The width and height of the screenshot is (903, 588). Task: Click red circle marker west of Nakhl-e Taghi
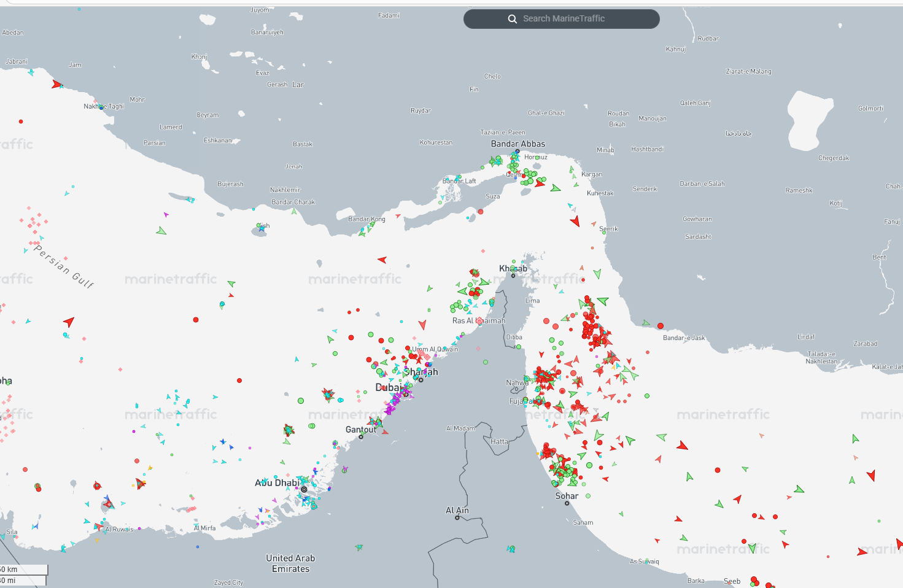[21, 122]
